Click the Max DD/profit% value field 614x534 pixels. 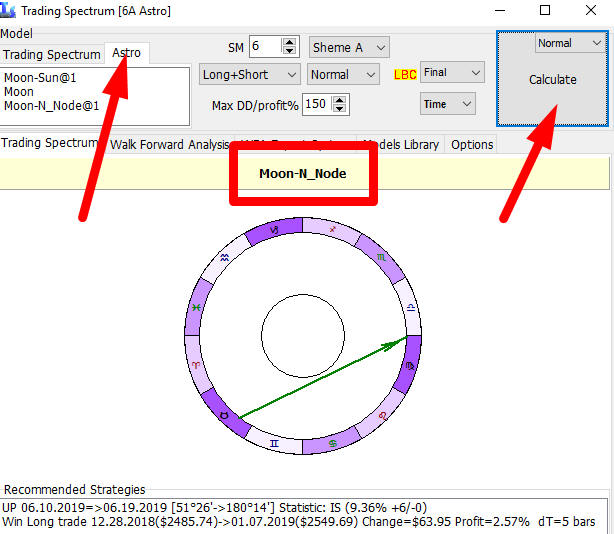tap(315, 104)
